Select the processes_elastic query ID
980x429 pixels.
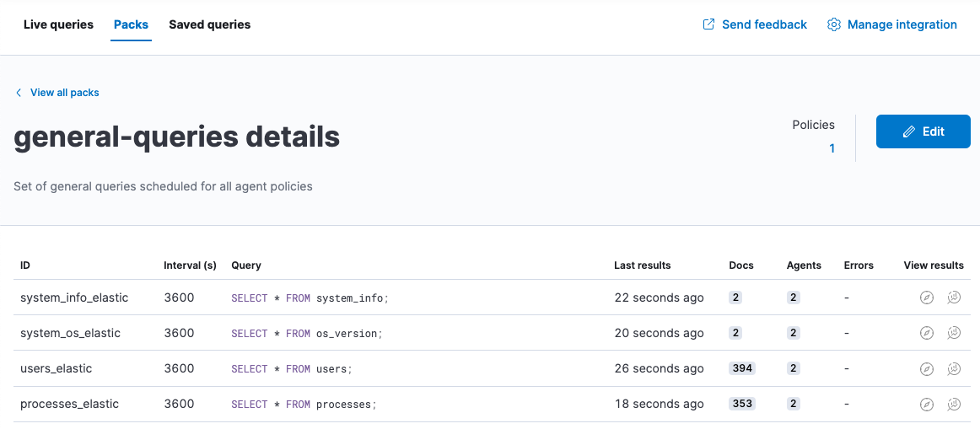pyautogui.click(x=69, y=404)
